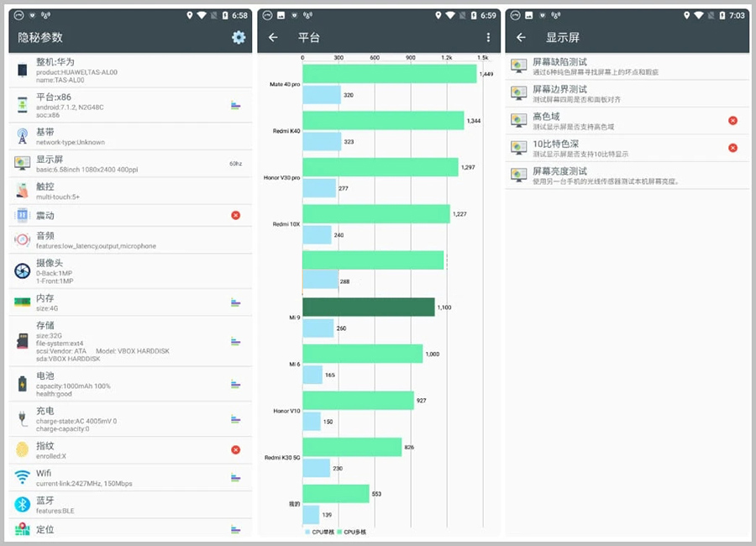The image size is (756, 546).
Task: Click the benchmark chart icon beside 平台:x86
Action: coord(236,105)
